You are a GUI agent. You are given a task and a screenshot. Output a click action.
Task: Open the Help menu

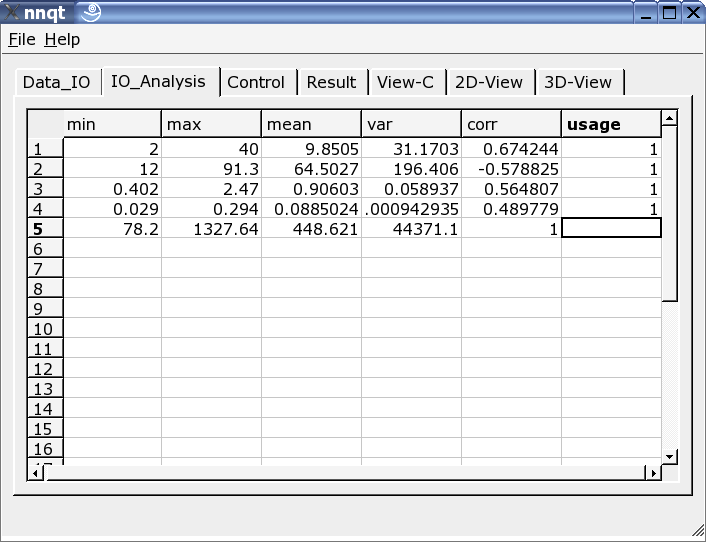[x=62, y=40]
